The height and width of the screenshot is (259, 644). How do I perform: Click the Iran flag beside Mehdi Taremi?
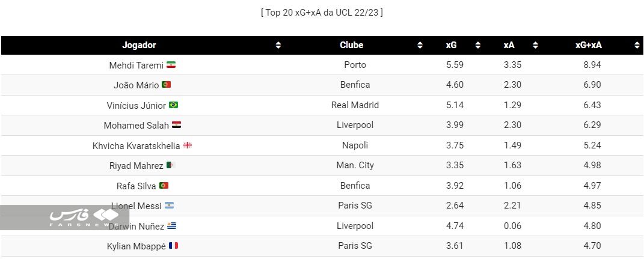point(171,65)
